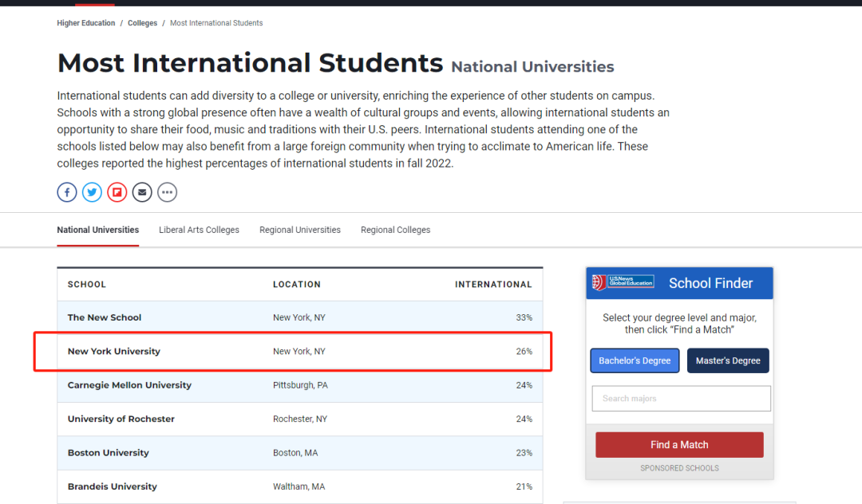Choose Bachelor's Degree in School Finder
Viewport: 862px width, 504px height.
pyautogui.click(x=635, y=360)
